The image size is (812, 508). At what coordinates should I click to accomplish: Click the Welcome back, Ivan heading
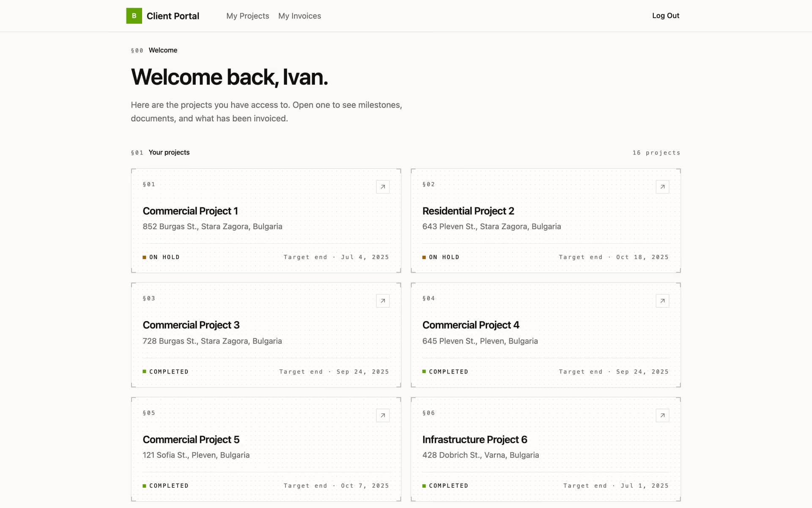(x=230, y=77)
